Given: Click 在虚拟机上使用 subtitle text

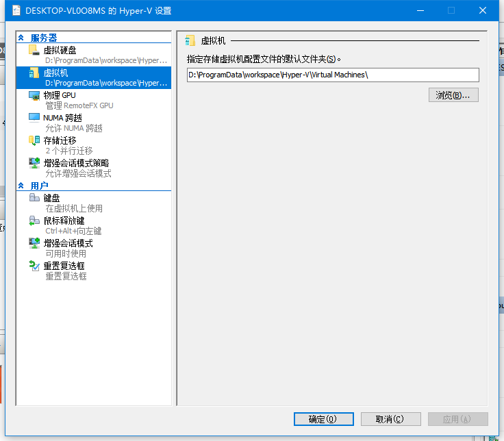Looking at the screenshot, I should pyautogui.click(x=74, y=208).
